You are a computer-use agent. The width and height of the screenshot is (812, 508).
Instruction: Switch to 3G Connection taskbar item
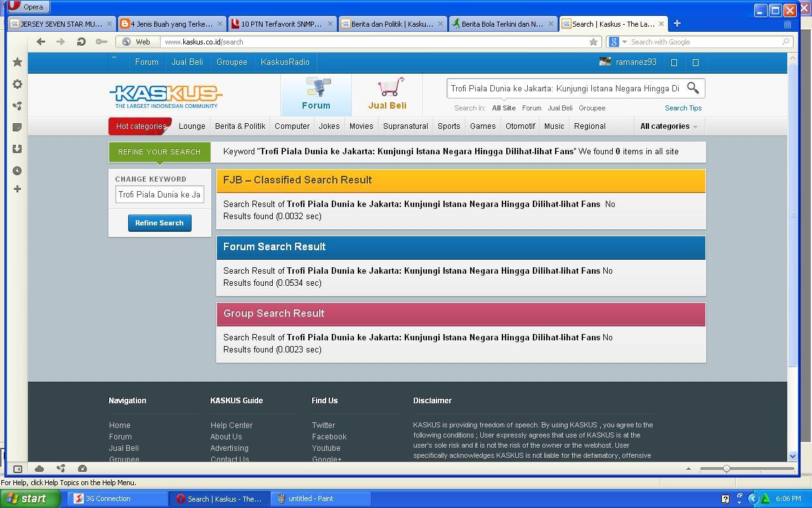[116, 498]
